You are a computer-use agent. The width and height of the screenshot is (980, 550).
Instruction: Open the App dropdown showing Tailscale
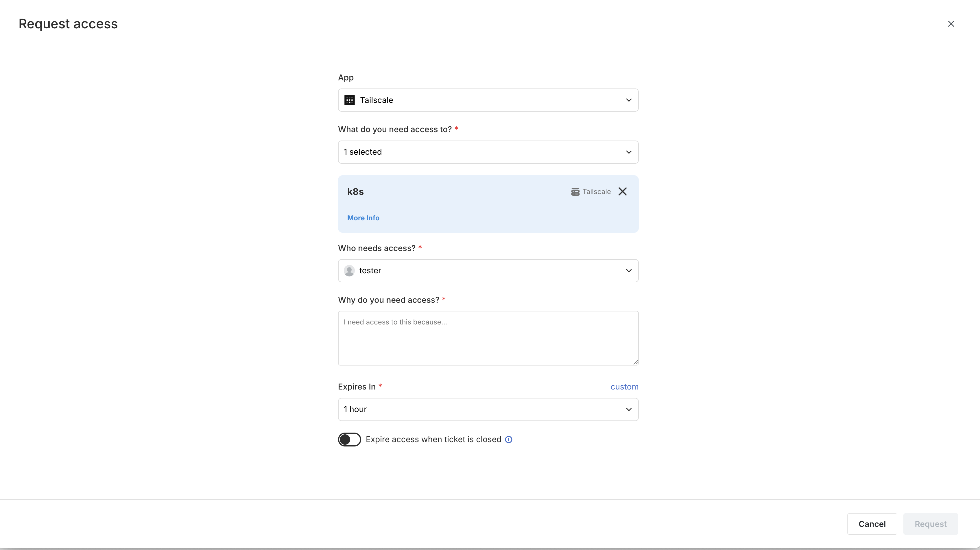point(488,100)
